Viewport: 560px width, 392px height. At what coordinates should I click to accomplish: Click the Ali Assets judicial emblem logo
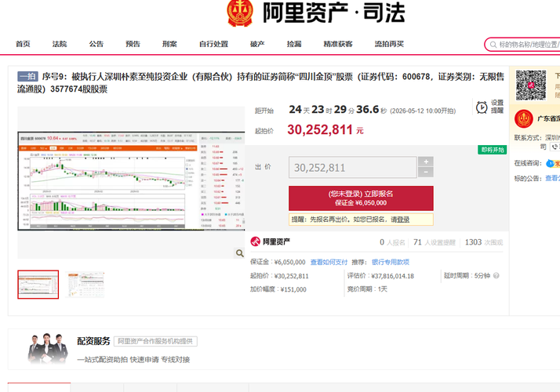coord(240,13)
